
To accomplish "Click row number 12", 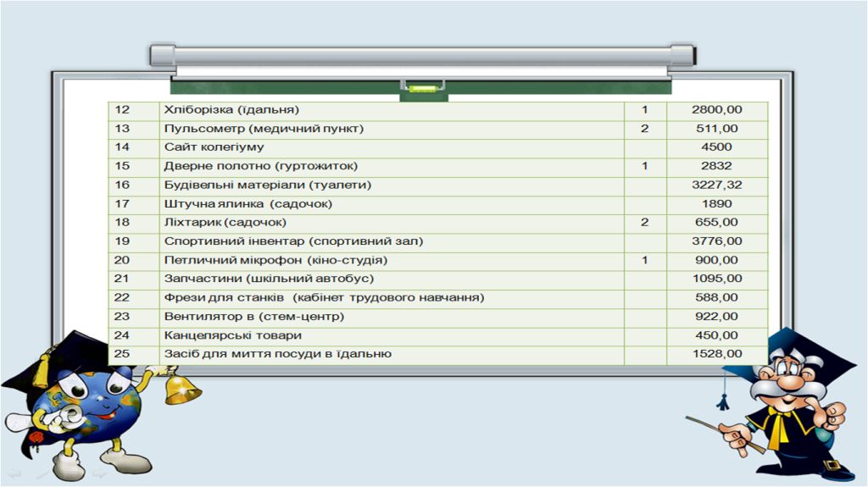I will 122,109.
